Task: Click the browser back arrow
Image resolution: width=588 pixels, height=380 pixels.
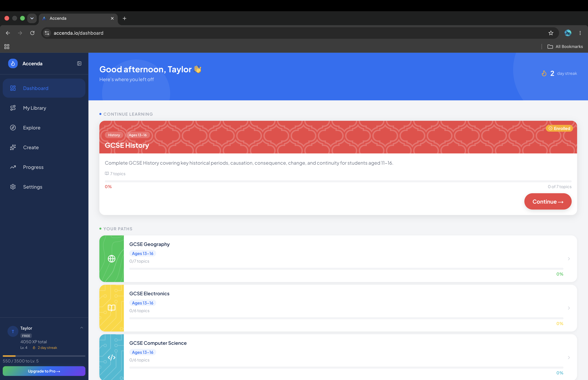Action: tap(8, 33)
